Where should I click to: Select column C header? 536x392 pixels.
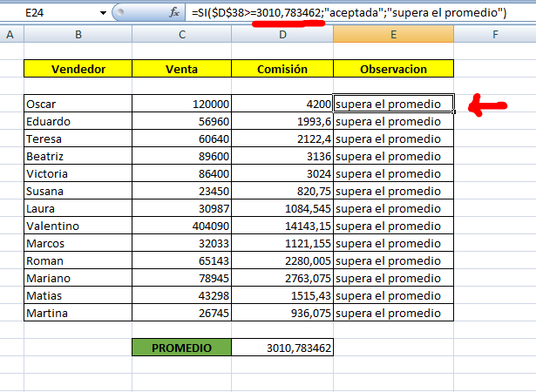[x=181, y=34]
